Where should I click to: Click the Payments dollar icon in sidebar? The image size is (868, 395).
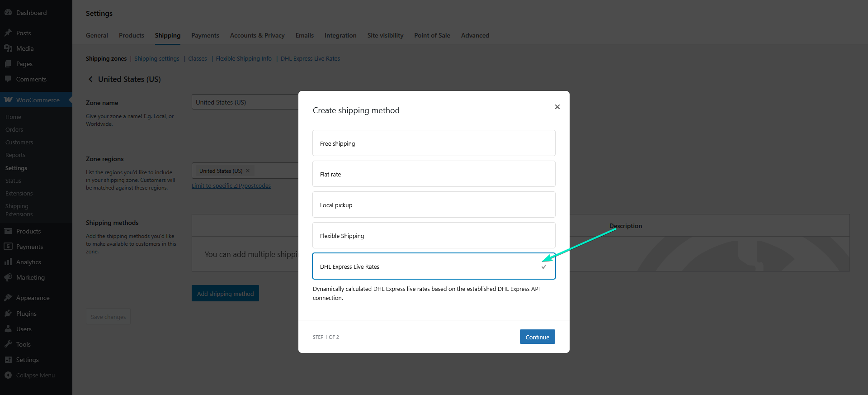[8, 247]
